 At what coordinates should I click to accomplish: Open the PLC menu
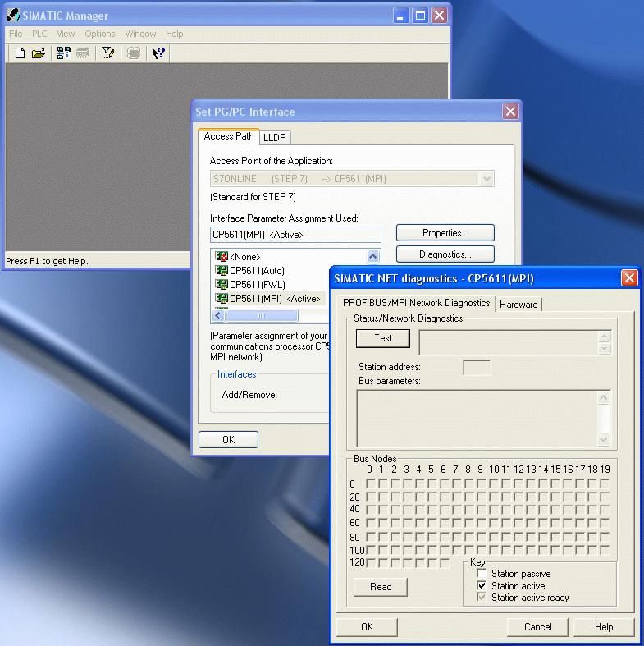click(39, 34)
